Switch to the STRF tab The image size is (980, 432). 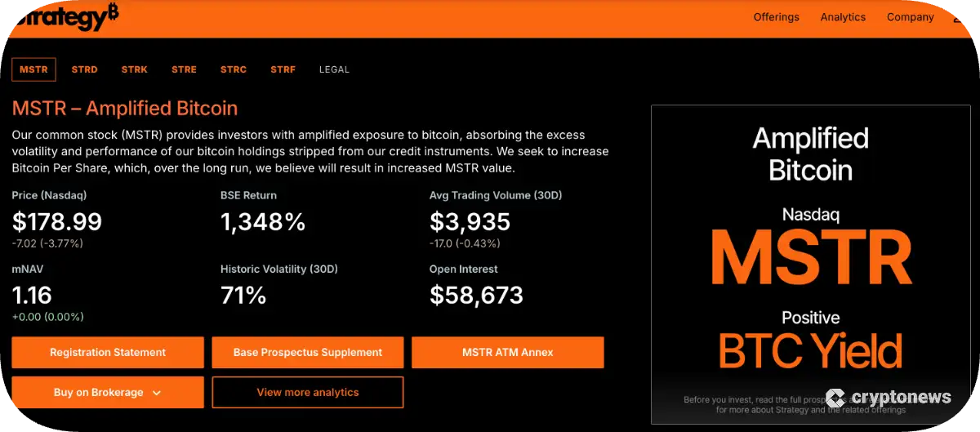coord(283,69)
